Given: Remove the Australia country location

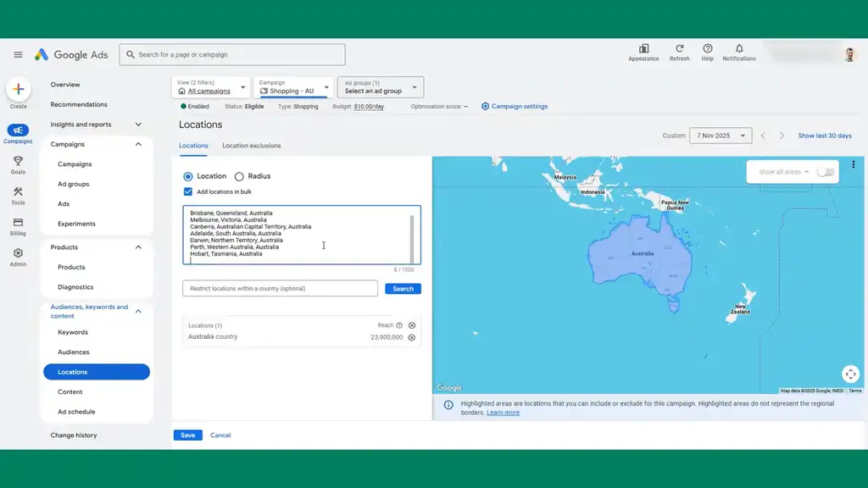Looking at the screenshot, I should (x=412, y=337).
